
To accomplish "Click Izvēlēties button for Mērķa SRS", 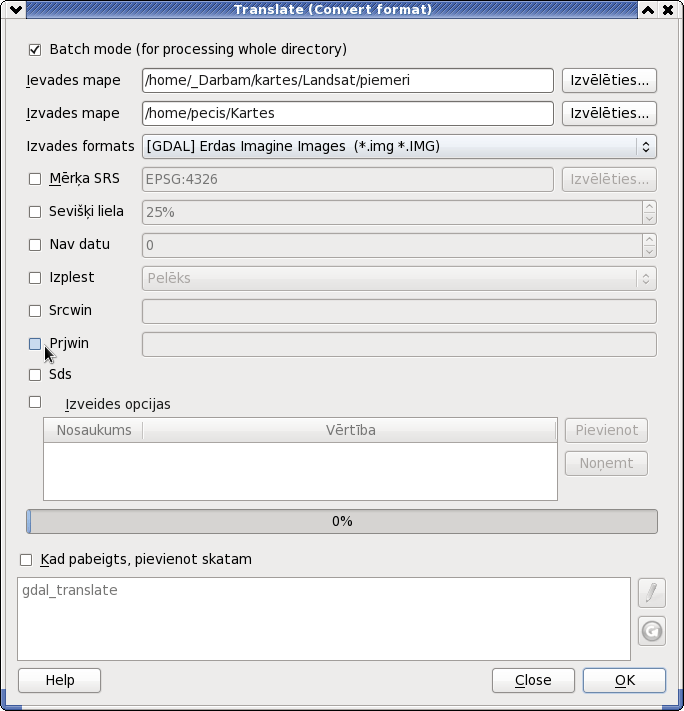I will [x=609, y=180].
